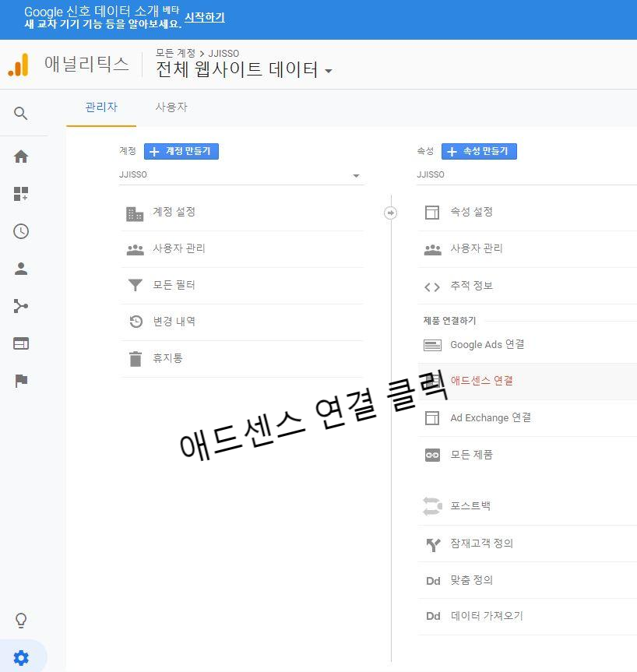
Task: Open Discover lightbulb icon
Action: click(x=21, y=620)
